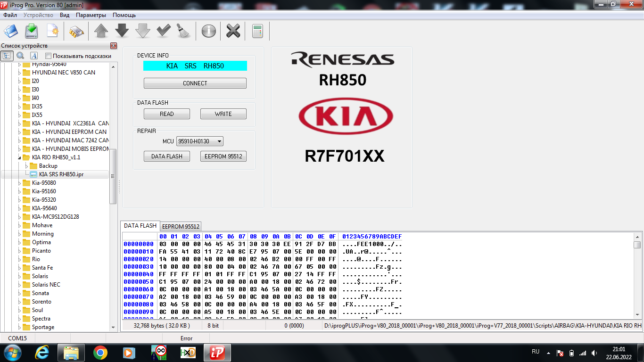Enable the Показывать подсказки checkbox
This screenshot has width=644, height=362.
coord(48,56)
